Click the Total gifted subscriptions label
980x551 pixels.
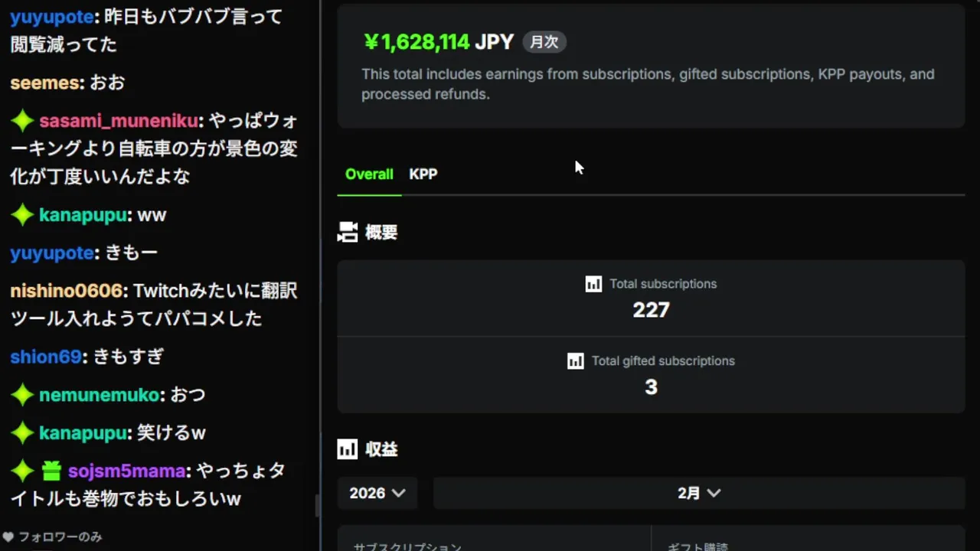click(x=663, y=361)
